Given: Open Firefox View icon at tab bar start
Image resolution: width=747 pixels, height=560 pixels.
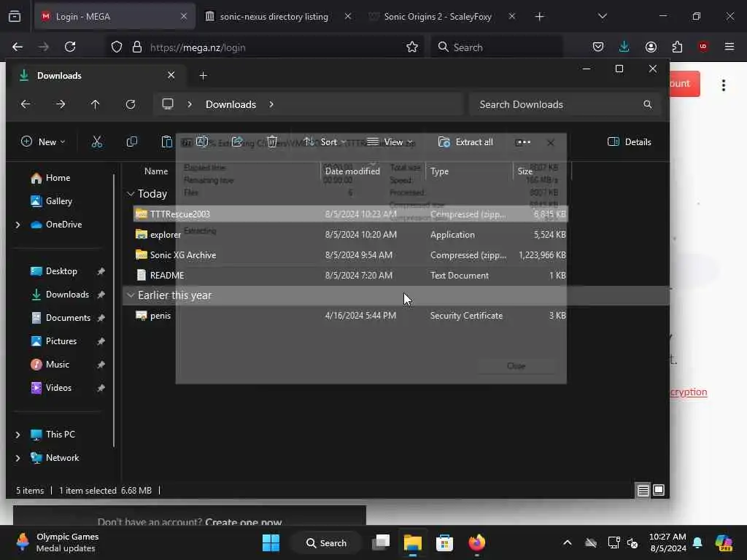Looking at the screenshot, I should coord(15,17).
